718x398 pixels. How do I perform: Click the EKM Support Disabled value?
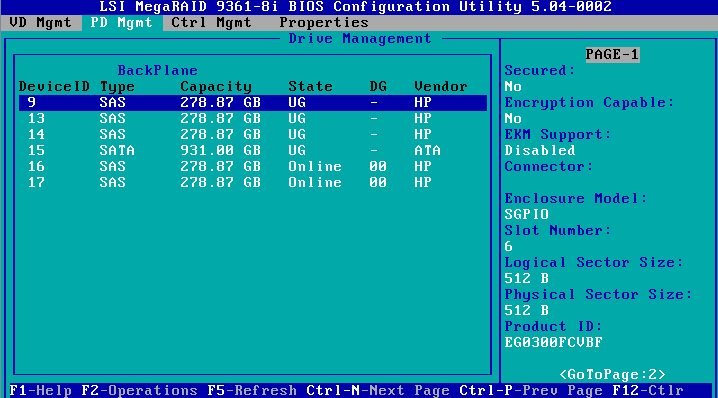(539, 151)
